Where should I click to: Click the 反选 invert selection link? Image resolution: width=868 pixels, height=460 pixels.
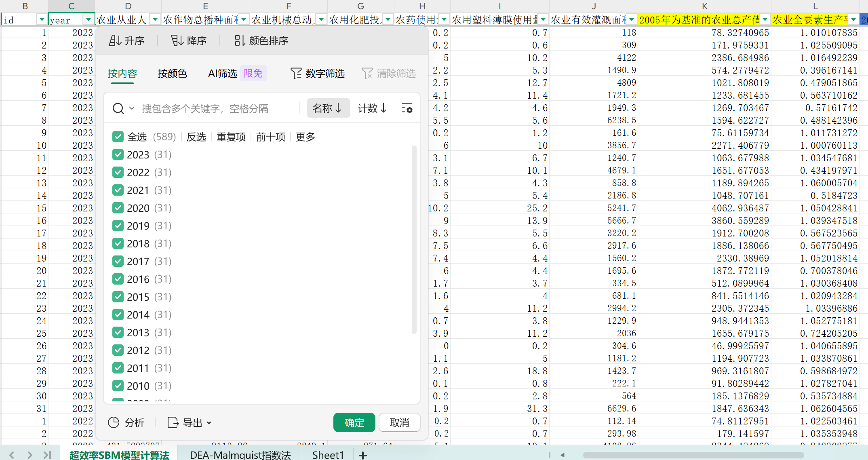tap(196, 137)
